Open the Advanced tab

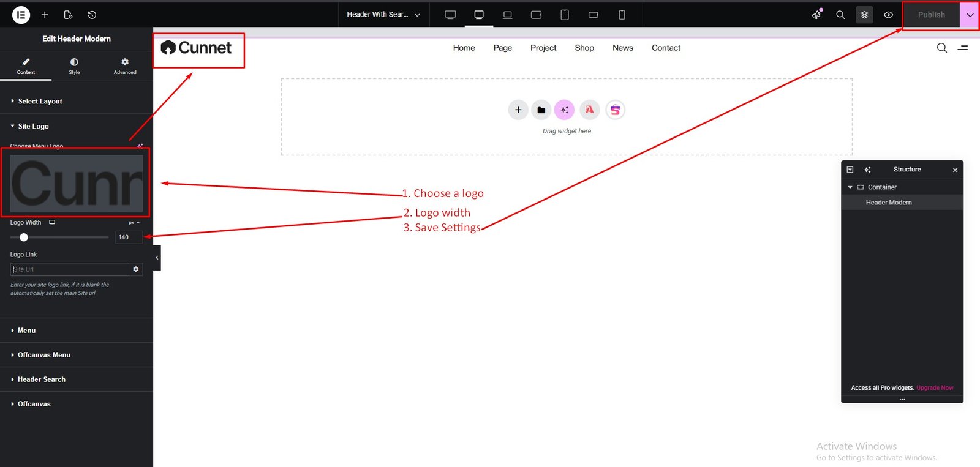pyautogui.click(x=125, y=65)
